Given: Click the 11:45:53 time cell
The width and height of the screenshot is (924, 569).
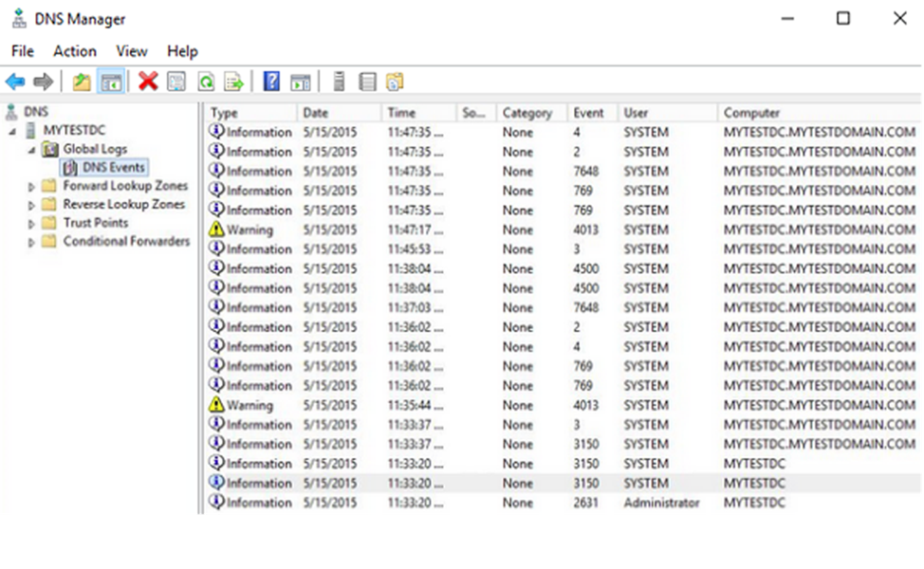Looking at the screenshot, I should (415, 249).
